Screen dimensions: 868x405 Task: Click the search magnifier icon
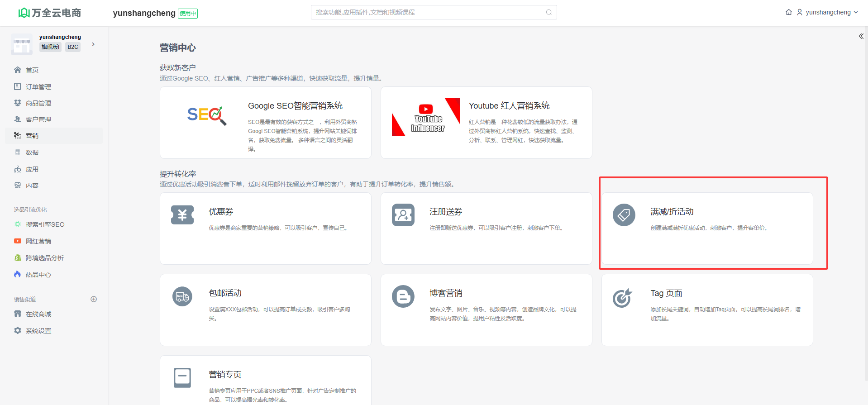(548, 12)
